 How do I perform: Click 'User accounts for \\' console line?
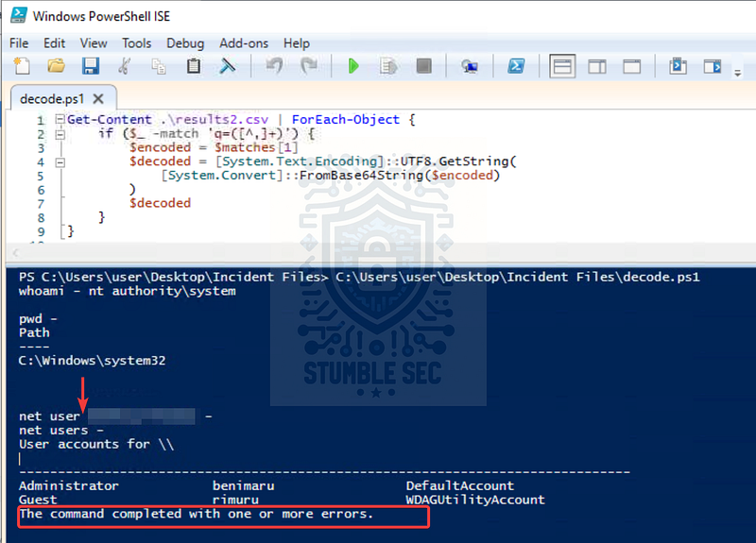coord(96,444)
